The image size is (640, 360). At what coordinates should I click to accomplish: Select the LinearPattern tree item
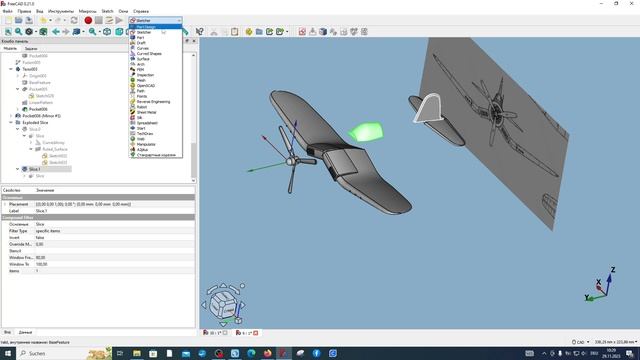coord(41,102)
